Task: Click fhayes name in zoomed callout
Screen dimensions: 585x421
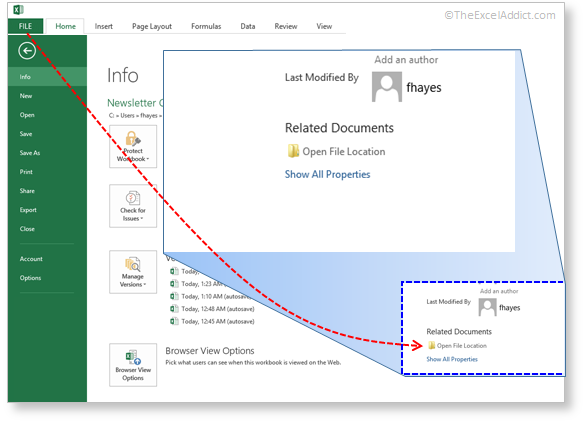Action: [424, 87]
